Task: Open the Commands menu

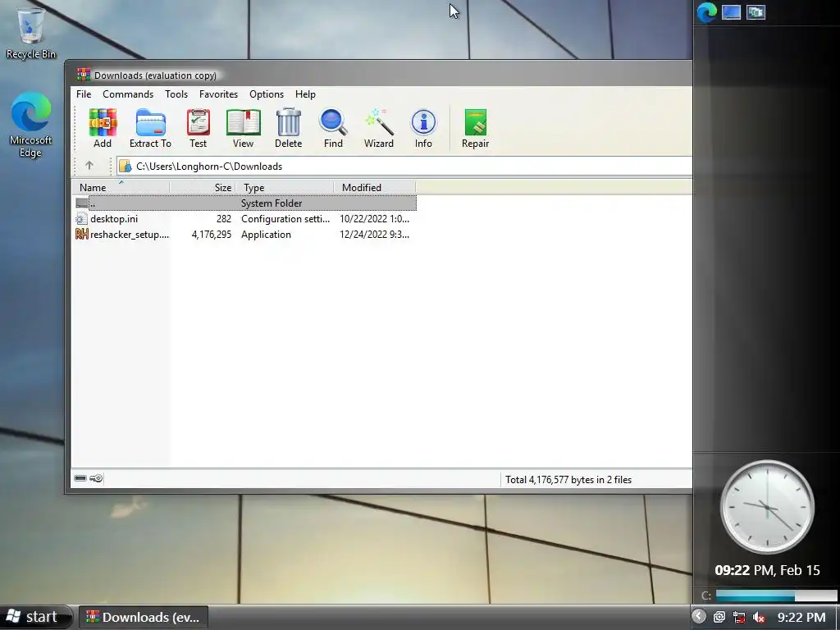Action: 128,94
